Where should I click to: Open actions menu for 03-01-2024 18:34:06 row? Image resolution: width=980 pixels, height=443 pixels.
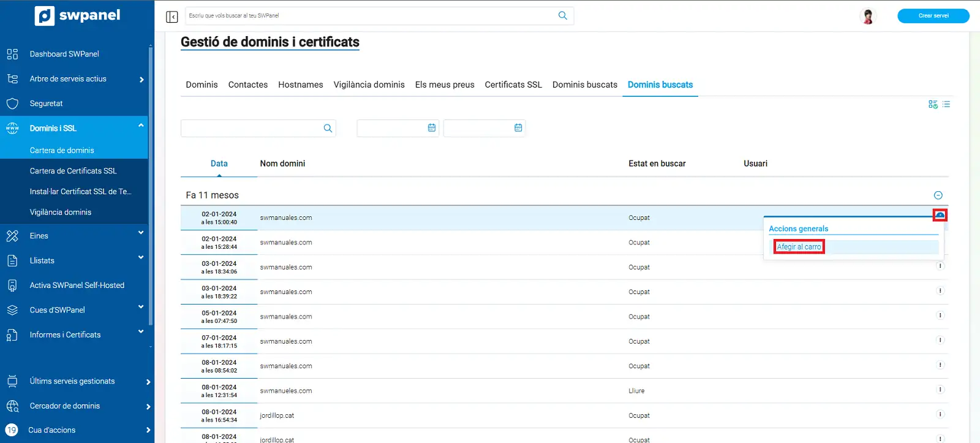[x=940, y=266]
